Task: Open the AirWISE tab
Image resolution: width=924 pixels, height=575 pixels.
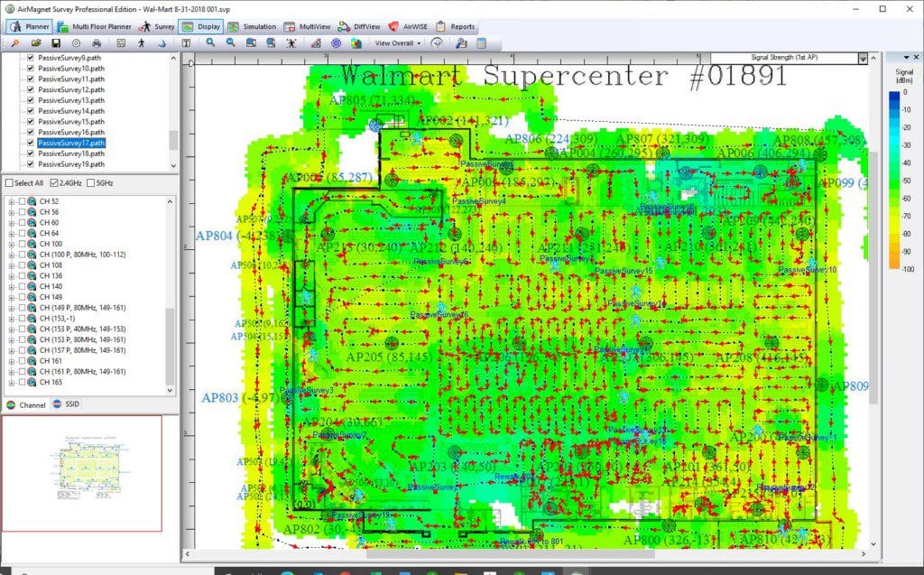Action: click(408, 26)
